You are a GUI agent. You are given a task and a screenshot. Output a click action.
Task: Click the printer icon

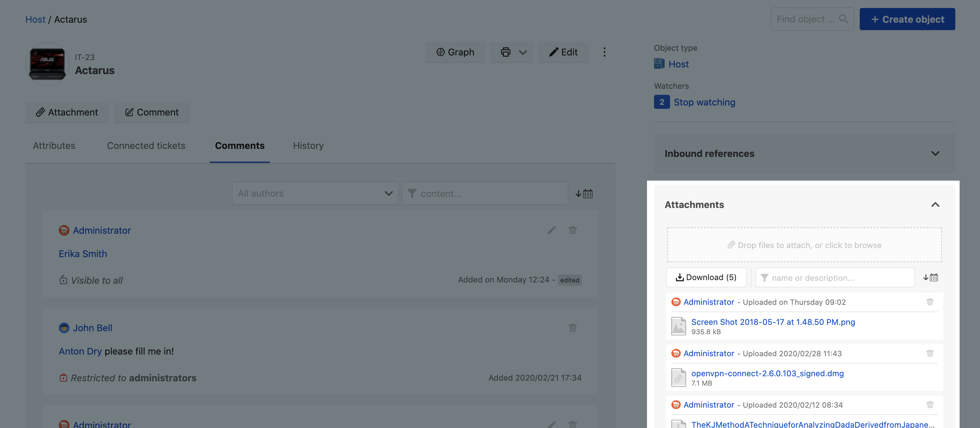[x=505, y=52]
